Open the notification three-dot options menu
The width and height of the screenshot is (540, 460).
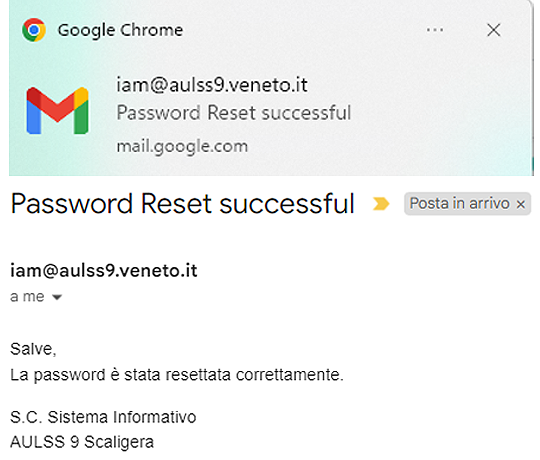click(x=435, y=30)
